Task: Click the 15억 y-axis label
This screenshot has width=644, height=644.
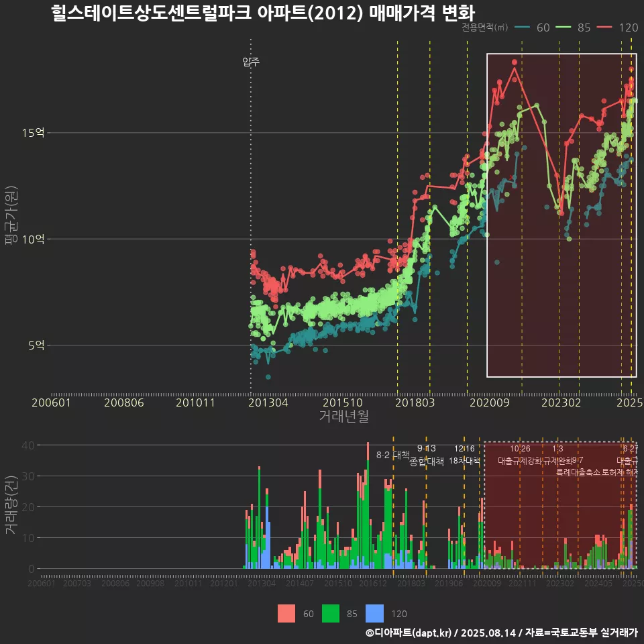Action: tap(34, 133)
